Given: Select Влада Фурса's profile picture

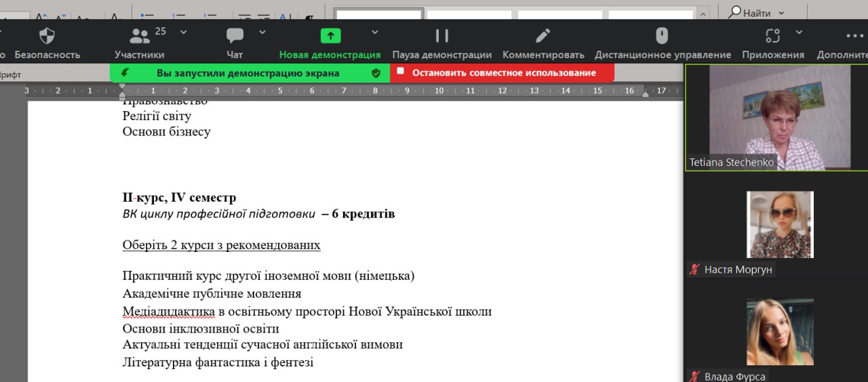Looking at the screenshot, I should 780,332.
